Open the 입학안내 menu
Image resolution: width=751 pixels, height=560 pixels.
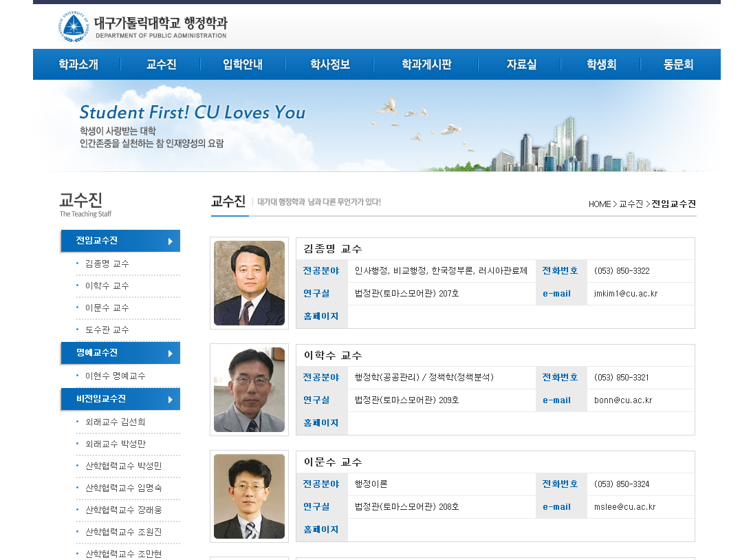pyautogui.click(x=243, y=64)
